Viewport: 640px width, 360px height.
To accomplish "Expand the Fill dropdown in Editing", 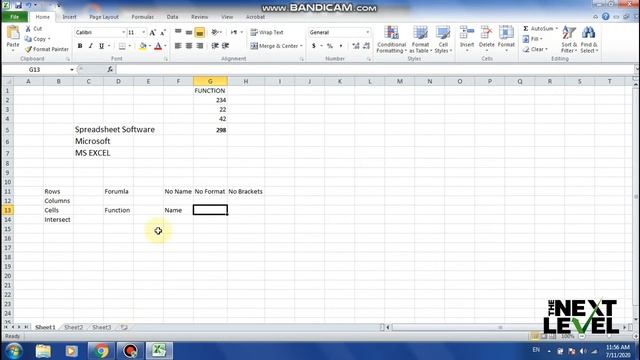I will click(x=541, y=39).
